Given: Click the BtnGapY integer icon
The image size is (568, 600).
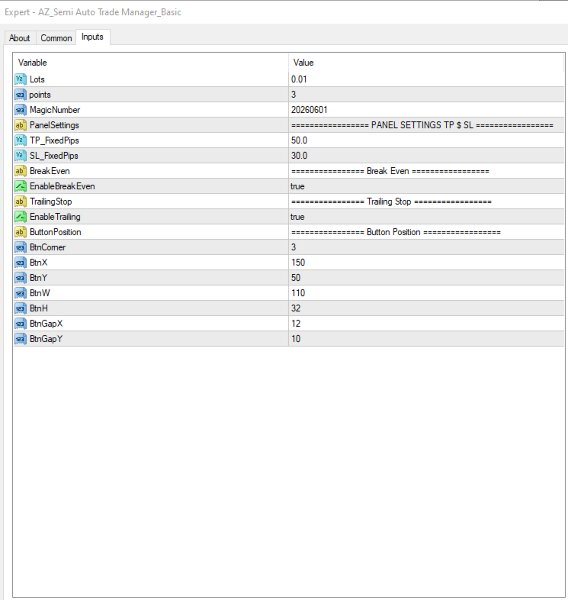Looking at the screenshot, I should pos(20,339).
